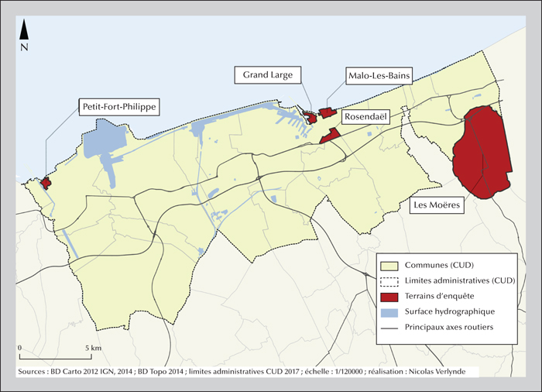Click the 'Malo-Les-Bains' label box
The width and height of the screenshot is (542, 392).
379,76
